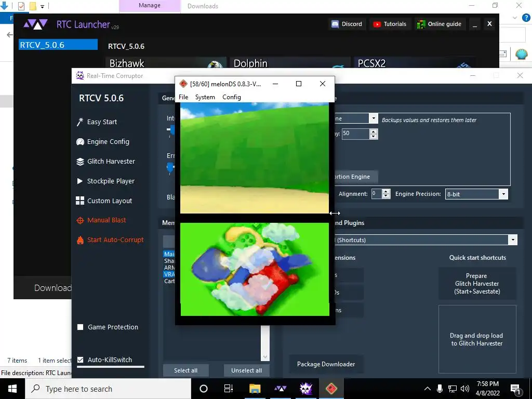Open Glitch Harvester stack icon
This screenshot has height=399, width=532.
click(x=80, y=162)
